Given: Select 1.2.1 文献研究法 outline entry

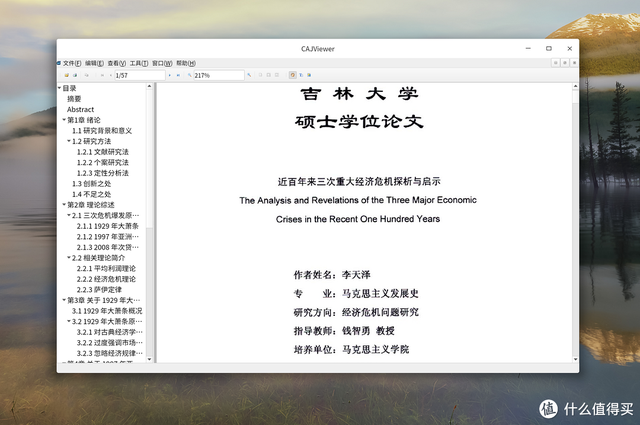Looking at the screenshot, I should point(103,152).
